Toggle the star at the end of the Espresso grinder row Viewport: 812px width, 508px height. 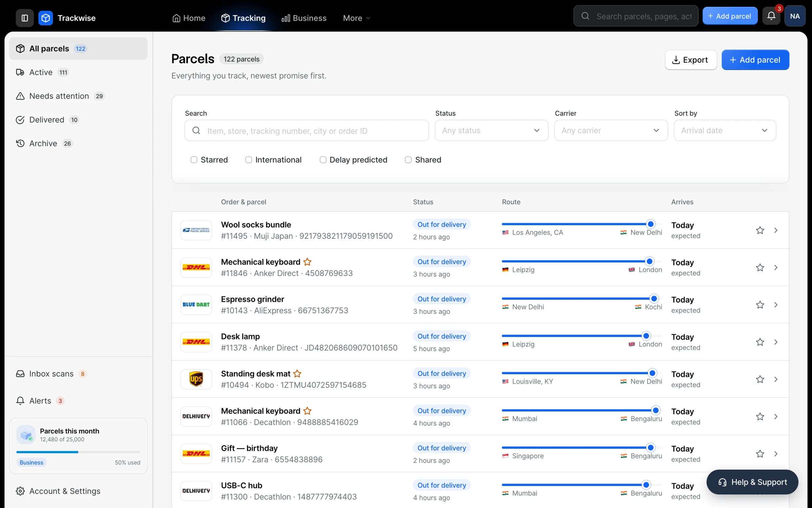pos(760,305)
